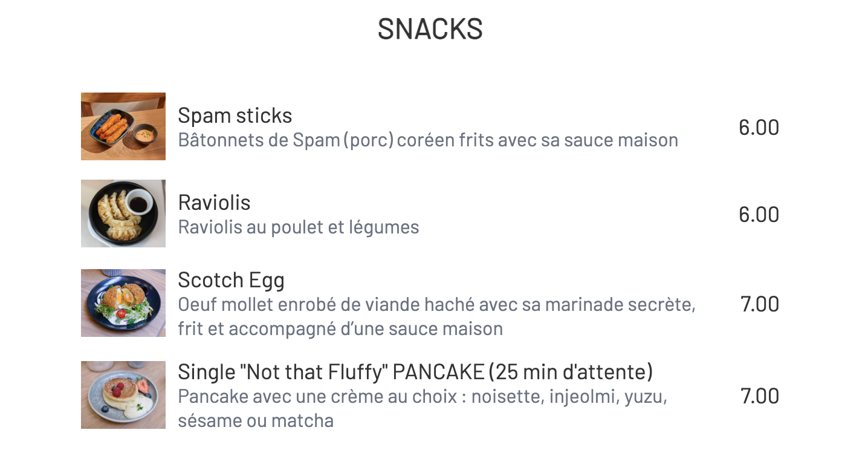Select the Single "Not that Fluffy" PANCAKE title
This screenshot has height=450, width=868.
tap(415, 372)
